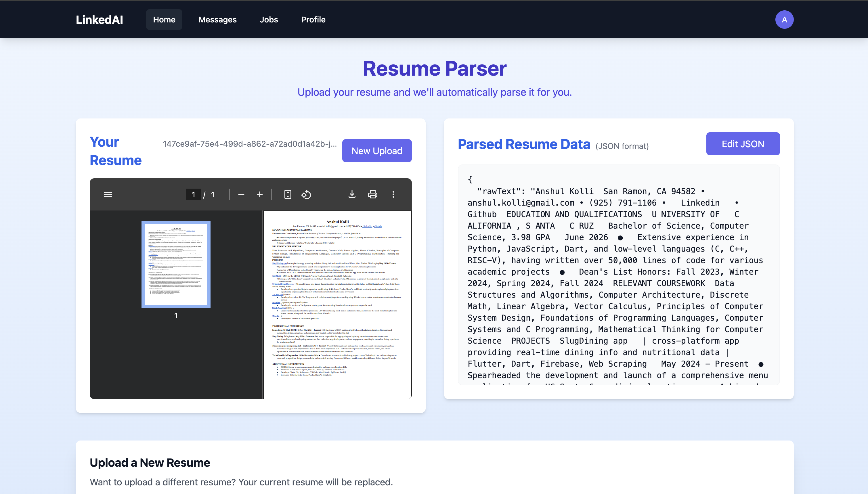Download the resume PDF
Image resolution: width=868 pixels, height=494 pixels.
point(352,194)
